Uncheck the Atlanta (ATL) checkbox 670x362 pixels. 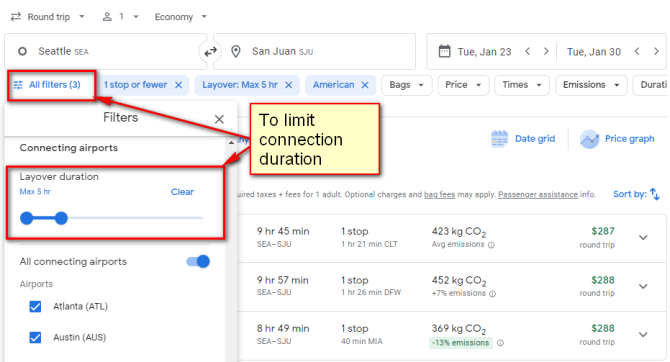(x=35, y=306)
